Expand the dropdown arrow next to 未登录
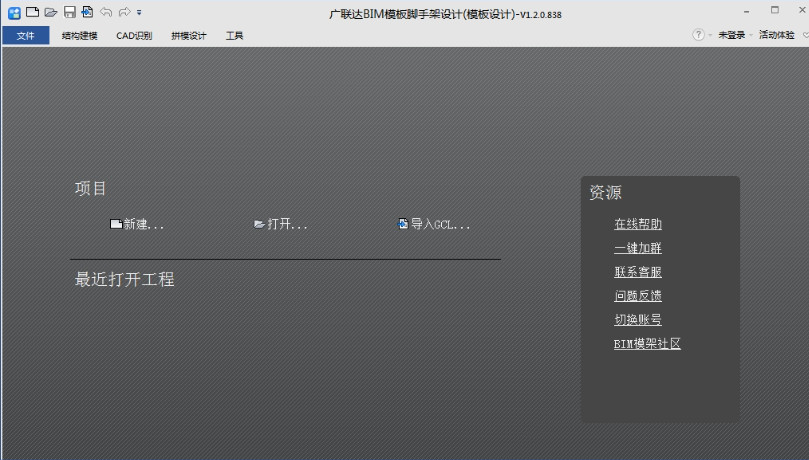809x460 pixels. point(751,35)
